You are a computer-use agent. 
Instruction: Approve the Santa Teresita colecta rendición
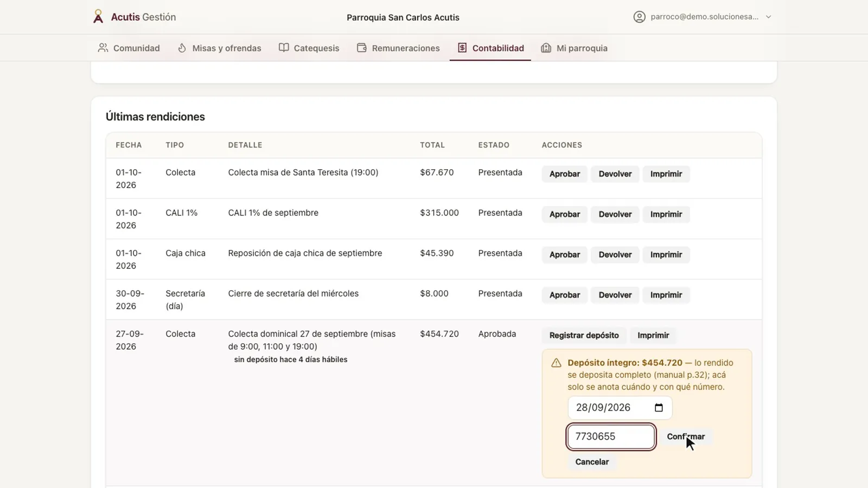(x=564, y=174)
